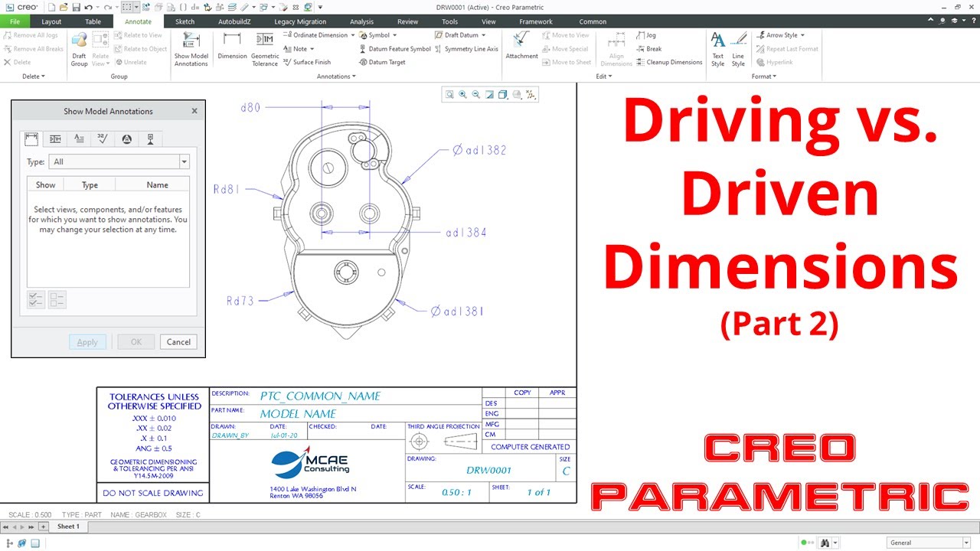Click OK in annotations dialog
Image resolution: width=980 pixels, height=551 pixels.
click(x=136, y=342)
